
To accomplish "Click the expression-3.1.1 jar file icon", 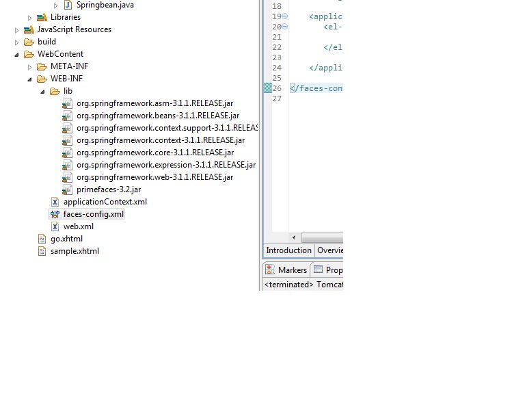I will point(67,165).
